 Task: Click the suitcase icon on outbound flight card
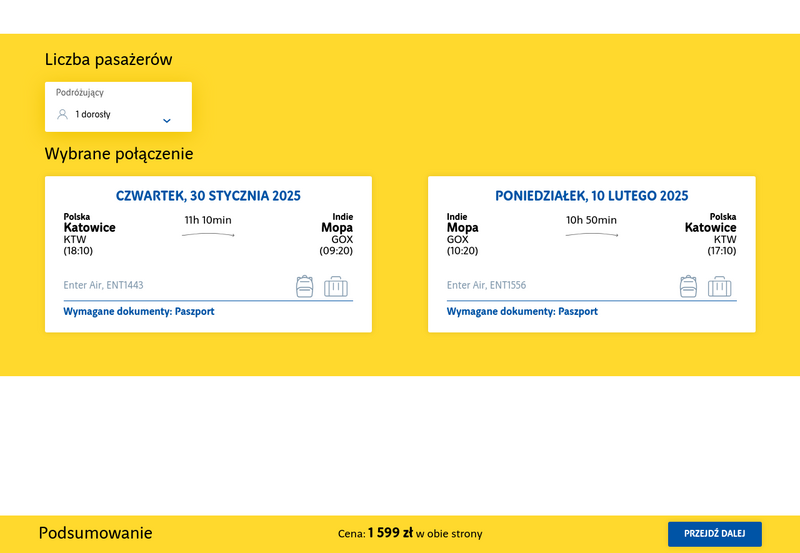click(x=336, y=286)
